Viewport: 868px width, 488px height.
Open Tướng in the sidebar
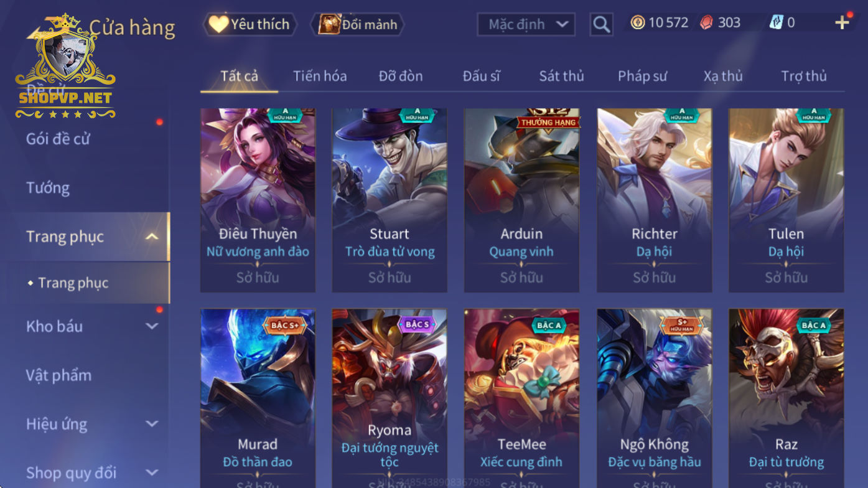coord(48,187)
